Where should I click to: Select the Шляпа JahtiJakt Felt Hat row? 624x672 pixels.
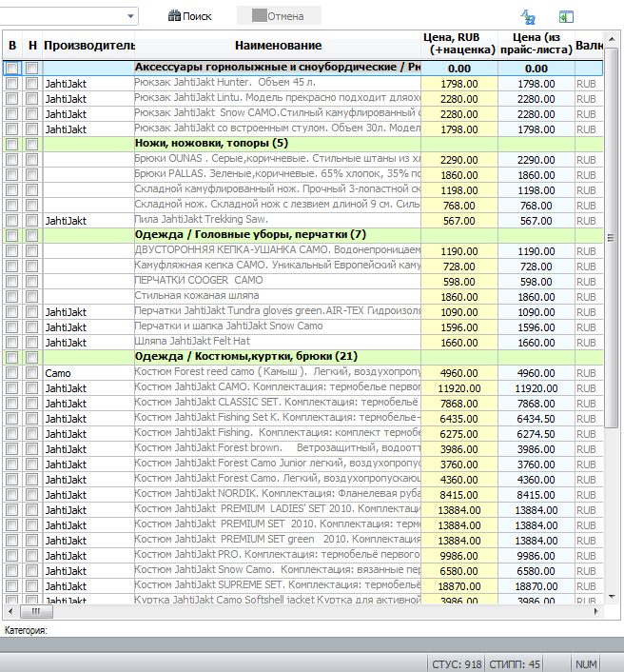click(302, 342)
